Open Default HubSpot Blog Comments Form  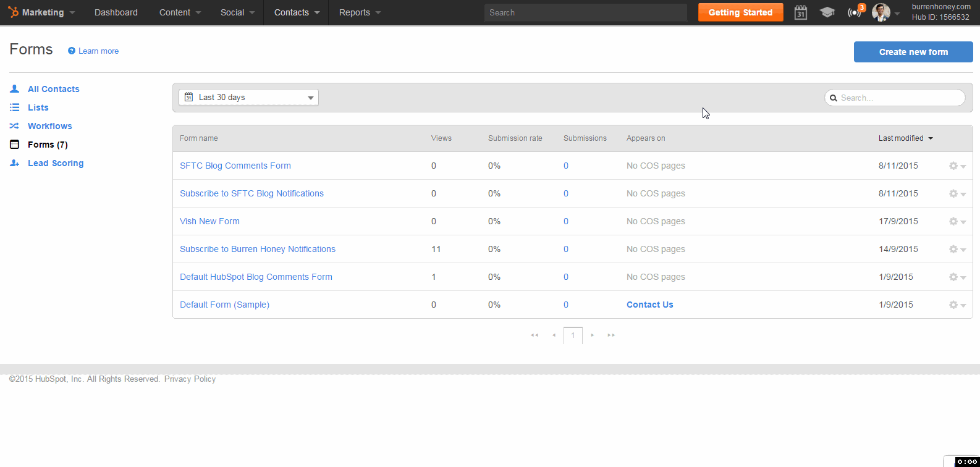point(256,277)
